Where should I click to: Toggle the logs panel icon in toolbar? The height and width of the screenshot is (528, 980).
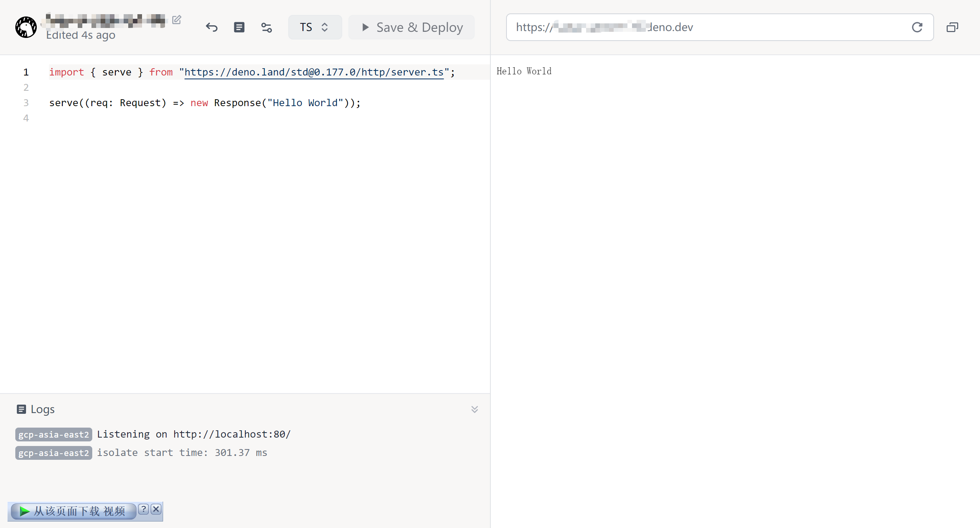click(x=239, y=27)
